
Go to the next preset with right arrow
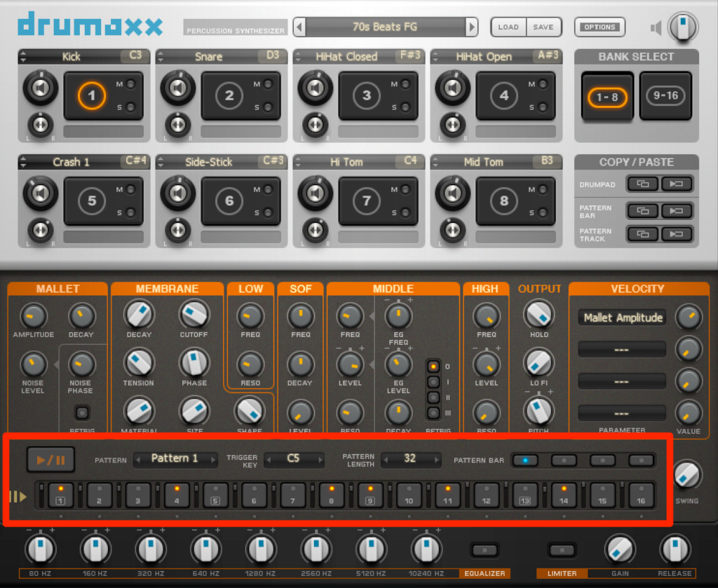click(x=472, y=27)
